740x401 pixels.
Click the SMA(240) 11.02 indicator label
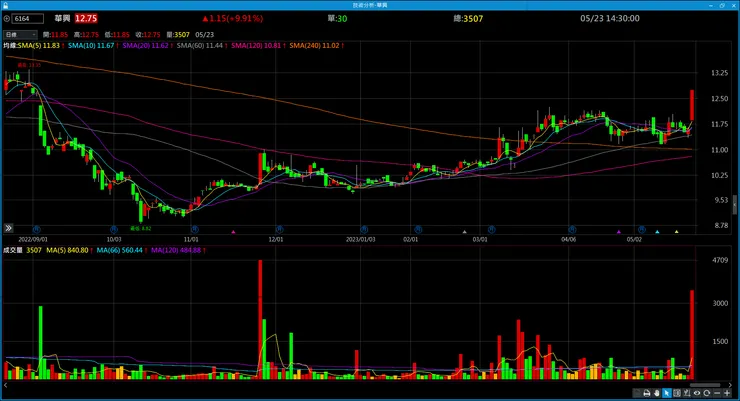click(x=314, y=46)
